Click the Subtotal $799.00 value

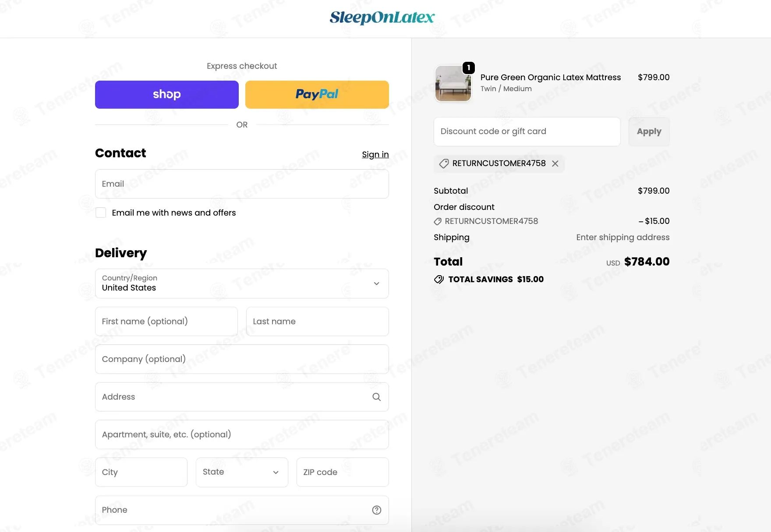click(654, 191)
